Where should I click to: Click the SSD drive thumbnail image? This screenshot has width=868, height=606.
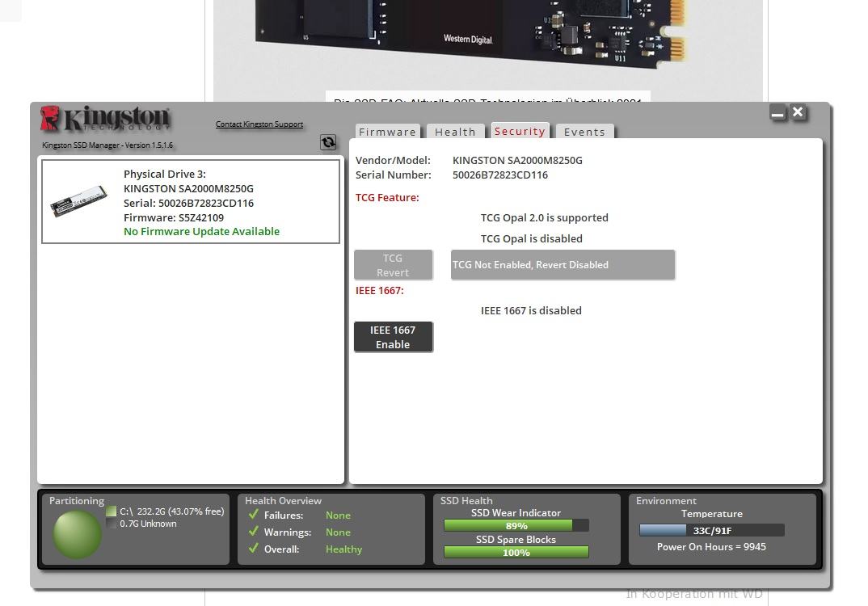coord(78,201)
